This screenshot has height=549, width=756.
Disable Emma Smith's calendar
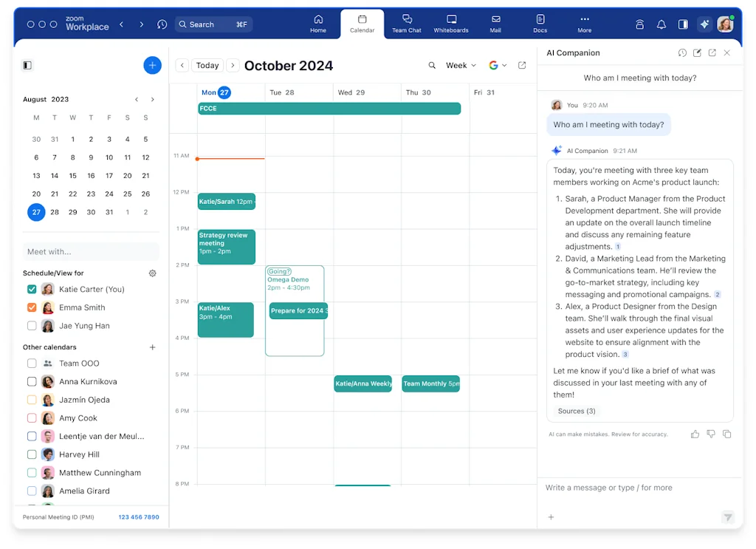tap(32, 307)
